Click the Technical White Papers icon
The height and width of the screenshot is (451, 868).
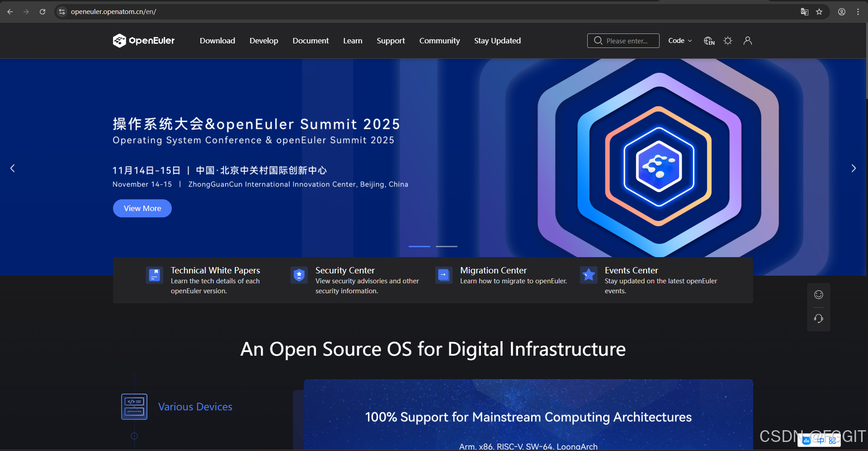(x=155, y=275)
